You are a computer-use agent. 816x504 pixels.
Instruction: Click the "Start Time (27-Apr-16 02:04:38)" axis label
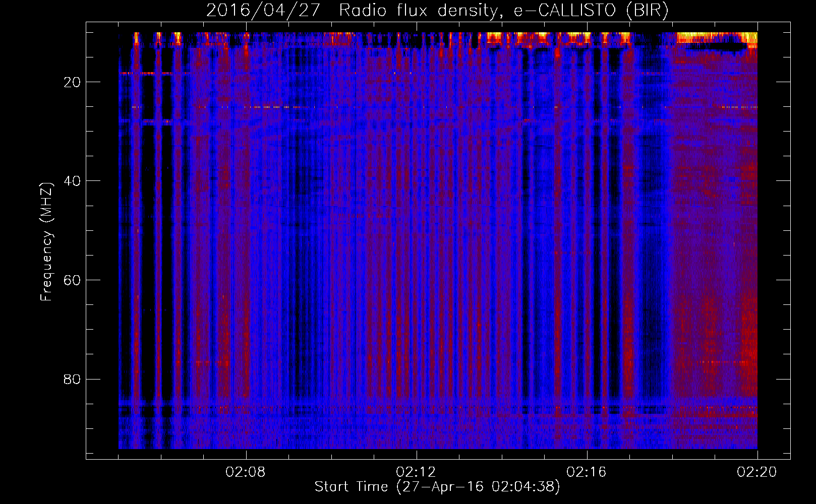click(437, 487)
